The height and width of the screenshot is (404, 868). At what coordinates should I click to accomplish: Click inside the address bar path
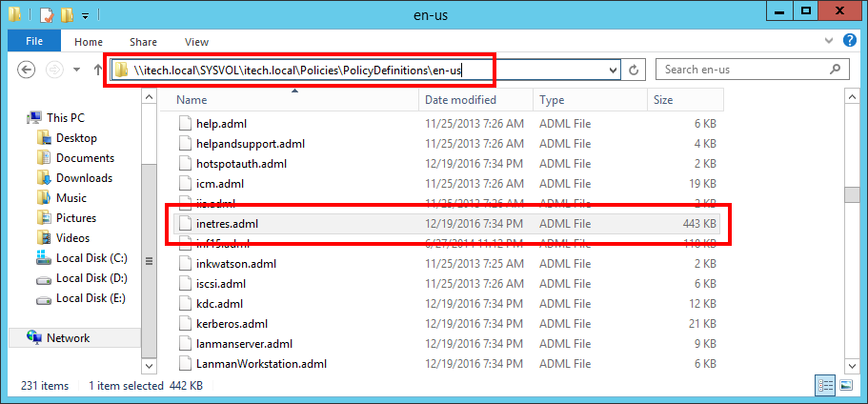[x=299, y=71]
